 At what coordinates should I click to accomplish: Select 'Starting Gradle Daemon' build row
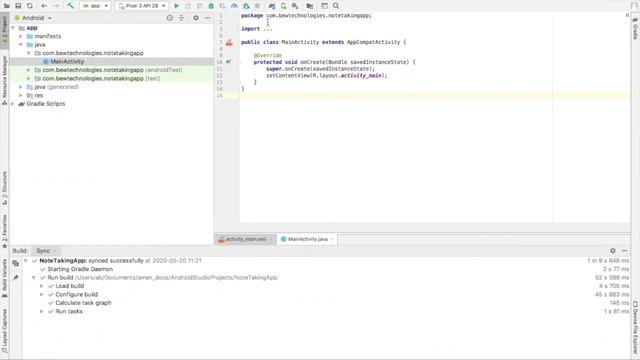[80, 269]
